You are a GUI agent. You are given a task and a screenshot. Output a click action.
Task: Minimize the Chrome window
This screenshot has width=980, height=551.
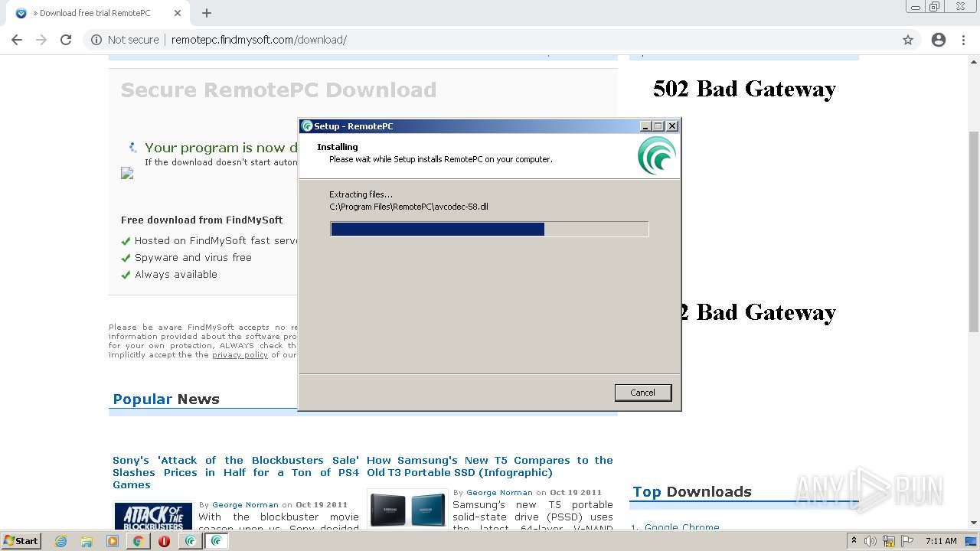[915, 7]
